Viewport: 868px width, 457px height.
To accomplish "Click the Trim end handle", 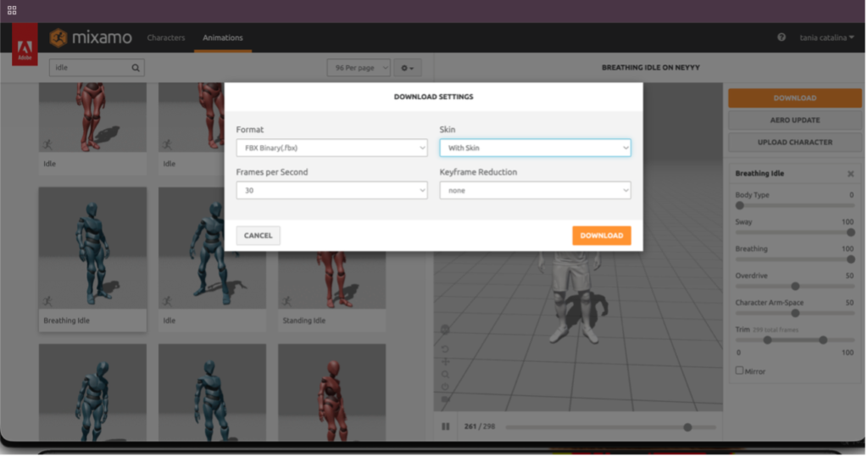I will point(823,340).
